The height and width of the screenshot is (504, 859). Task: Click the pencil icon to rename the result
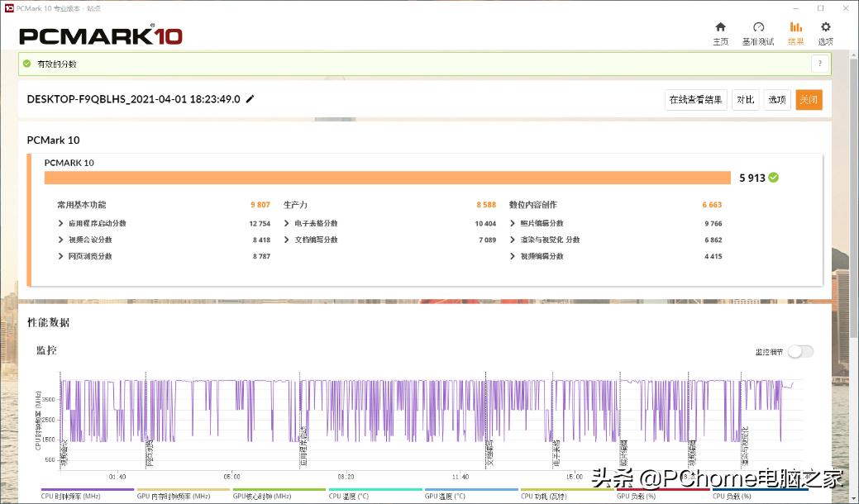(x=250, y=99)
